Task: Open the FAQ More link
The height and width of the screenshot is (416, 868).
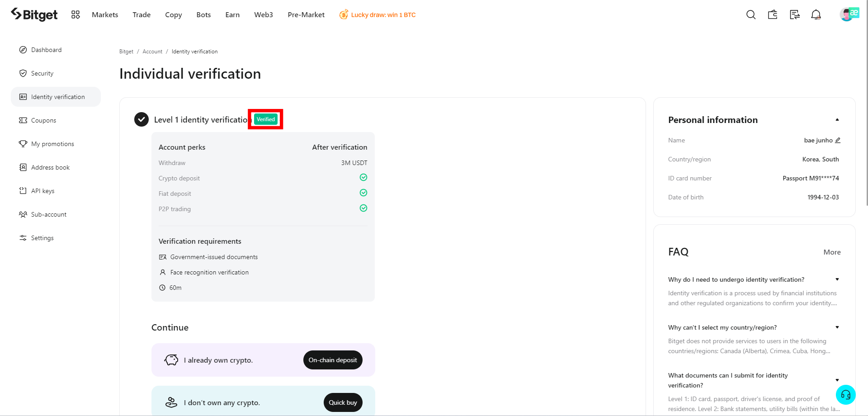Action: tap(832, 252)
